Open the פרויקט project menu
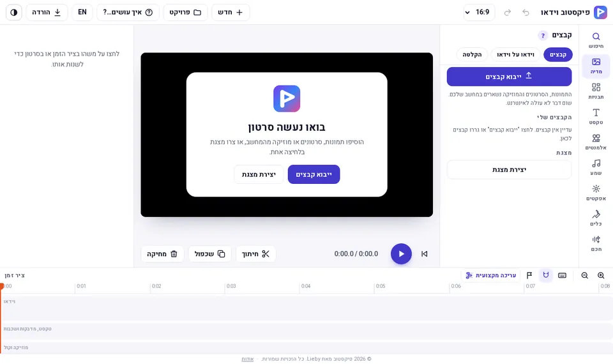The height and width of the screenshot is (364, 613). tap(185, 13)
